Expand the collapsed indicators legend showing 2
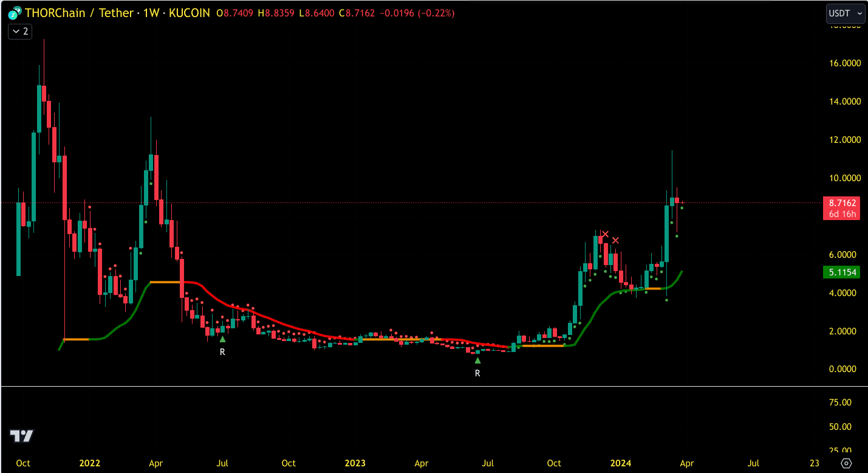The width and height of the screenshot is (868, 473). tap(19, 31)
